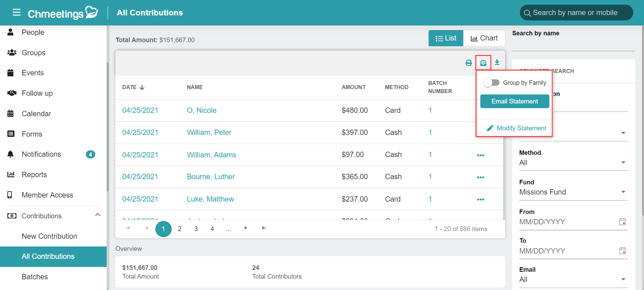Switch to Chart view

click(484, 38)
